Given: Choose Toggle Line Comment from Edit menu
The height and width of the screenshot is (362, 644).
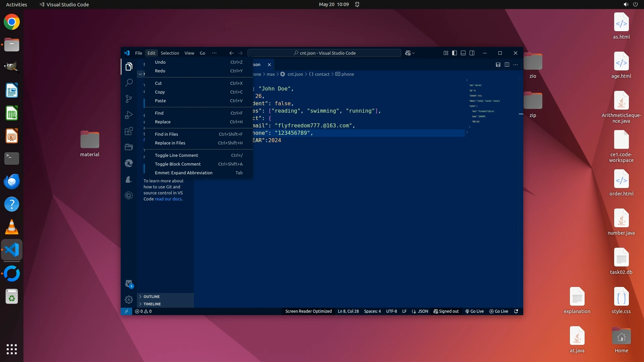Looking at the screenshot, I should coord(176,155).
